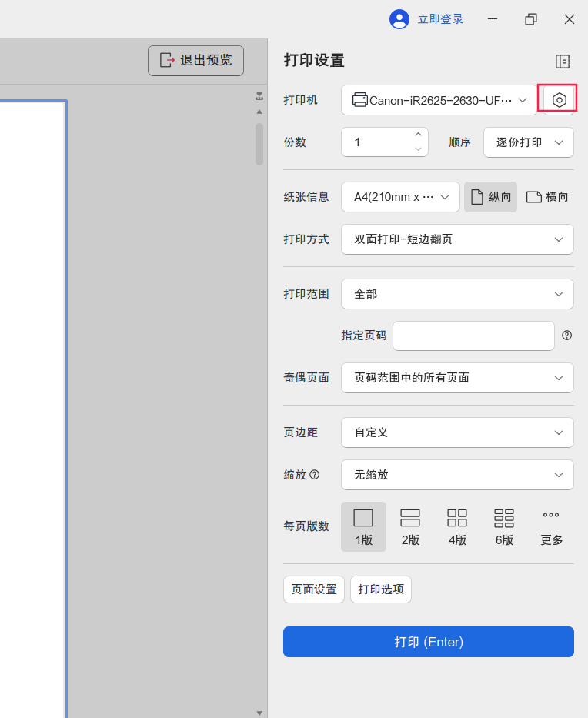Click the user avatar icon
Image resolution: width=588 pixels, height=718 pixels.
(x=399, y=19)
